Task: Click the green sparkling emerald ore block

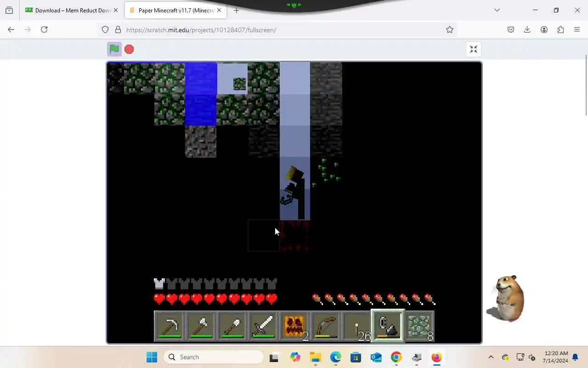Action: [x=326, y=172]
